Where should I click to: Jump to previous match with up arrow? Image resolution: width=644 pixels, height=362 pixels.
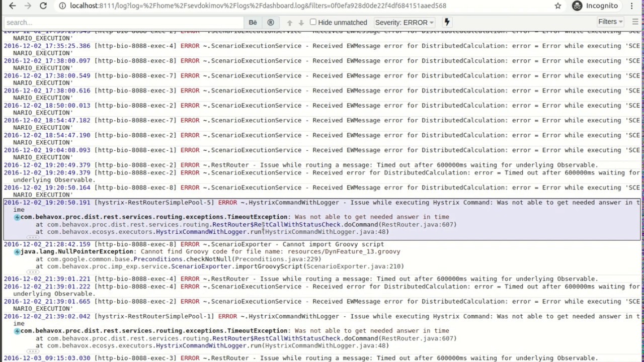289,23
